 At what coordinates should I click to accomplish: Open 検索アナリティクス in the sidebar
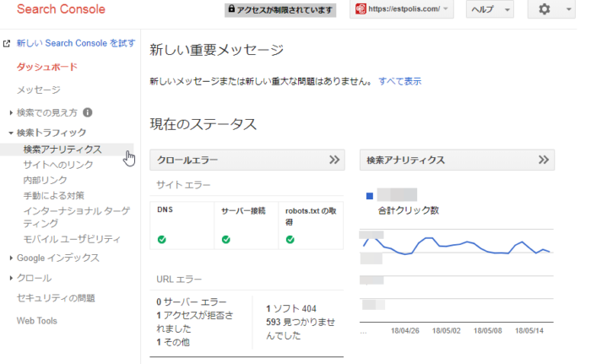click(x=62, y=149)
